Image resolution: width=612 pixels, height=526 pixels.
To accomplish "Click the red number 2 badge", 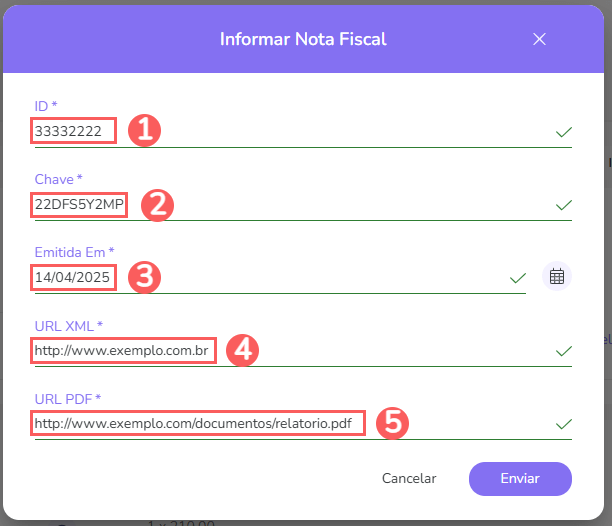I will tap(158, 204).
